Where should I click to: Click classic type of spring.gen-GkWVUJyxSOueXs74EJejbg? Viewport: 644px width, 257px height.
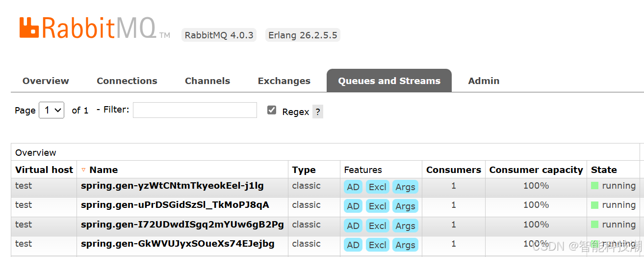[x=307, y=244]
